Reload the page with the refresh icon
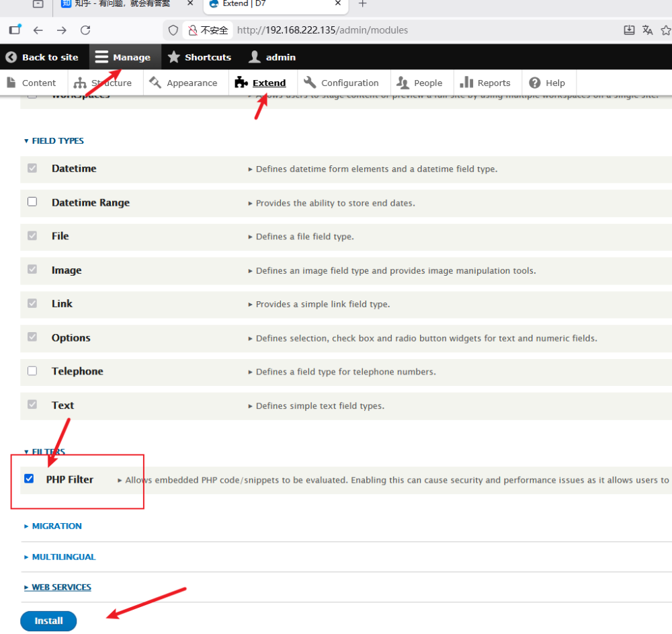This screenshot has height=634, width=672. pyautogui.click(x=85, y=30)
